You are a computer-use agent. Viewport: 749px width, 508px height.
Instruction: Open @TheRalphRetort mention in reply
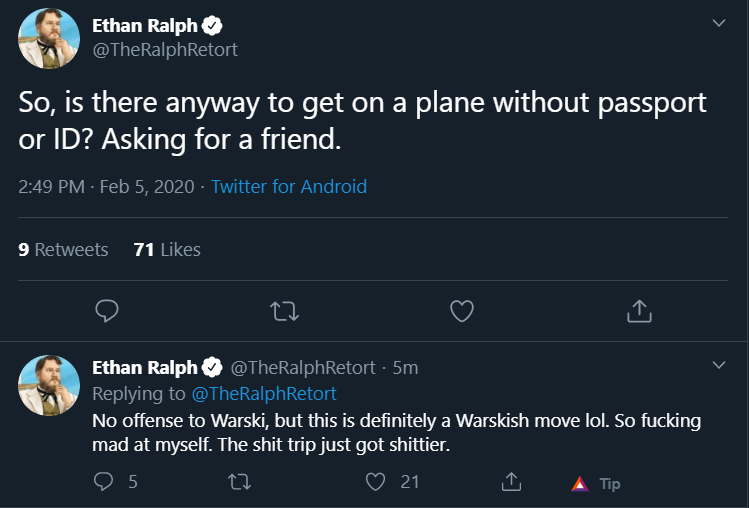264,394
